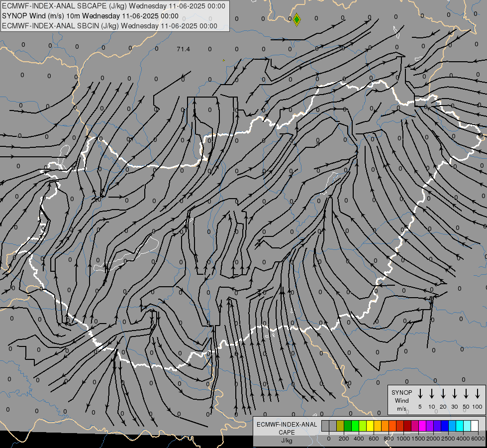Image resolution: width=487 pixels, height=448 pixels.
Task: Pick the saturated cyan CAPE legend swatch
Action: [x=460, y=426]
